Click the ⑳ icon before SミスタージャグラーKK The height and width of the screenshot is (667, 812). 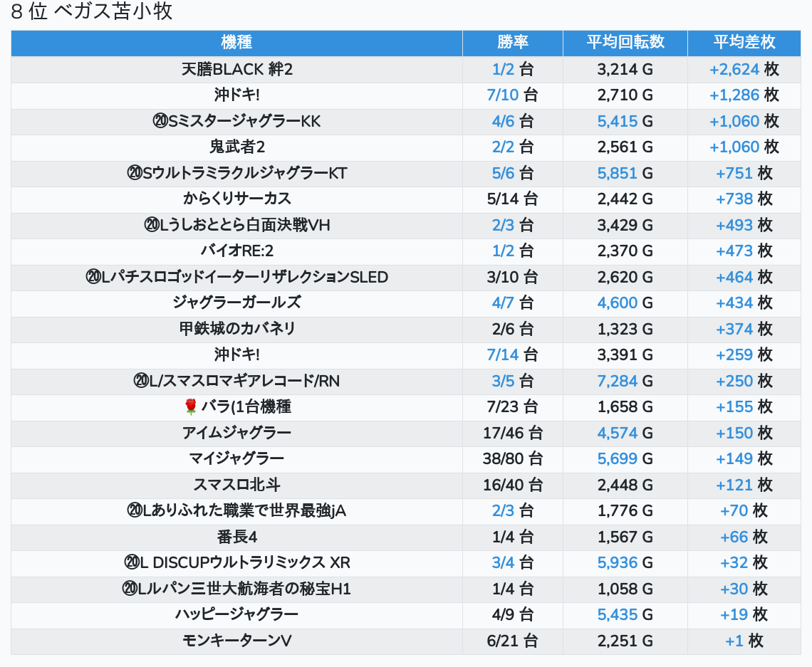[x=160, y=121]
